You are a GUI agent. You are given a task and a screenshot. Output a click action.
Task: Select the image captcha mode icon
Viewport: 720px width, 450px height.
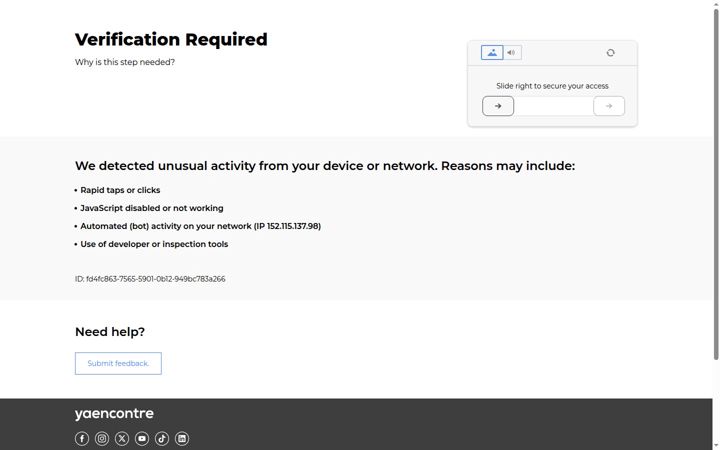pos(492,53)
